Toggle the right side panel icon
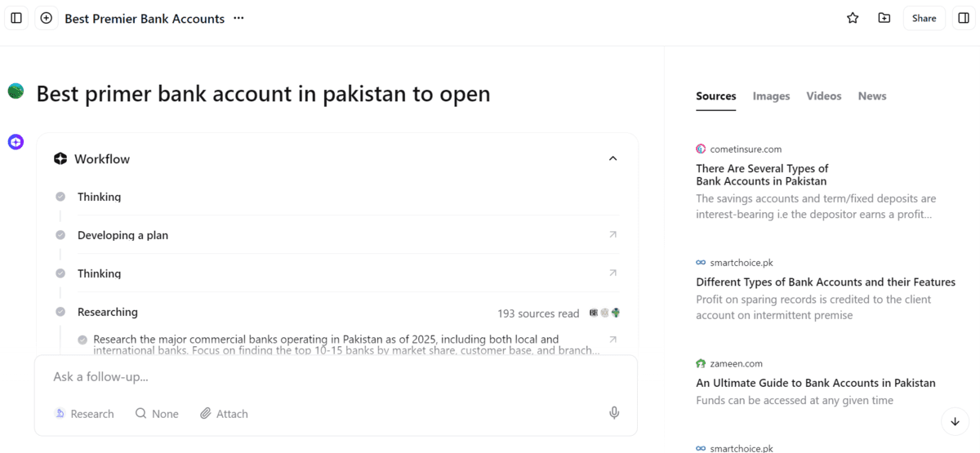Screen dimensions: 980x453 tap(964, 18)
